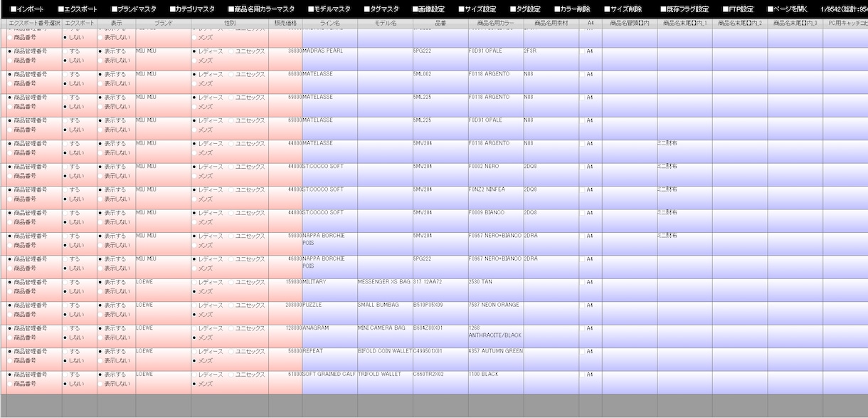This screenshot has height=418, width=868.
Task: Click the FTP設定 menu item
Action: [738, 9]
